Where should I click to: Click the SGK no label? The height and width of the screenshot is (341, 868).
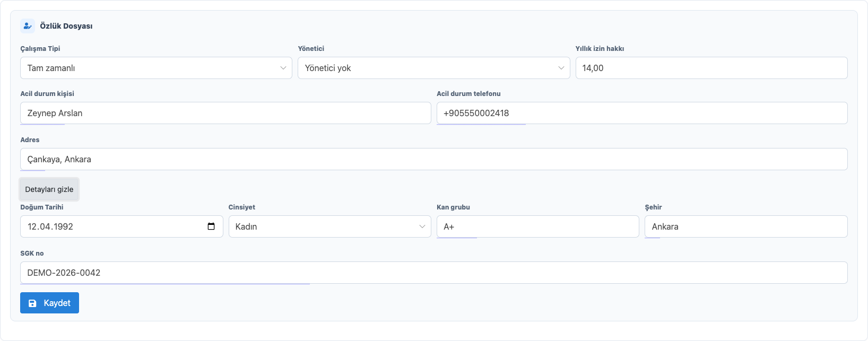(x=32, y=253)
